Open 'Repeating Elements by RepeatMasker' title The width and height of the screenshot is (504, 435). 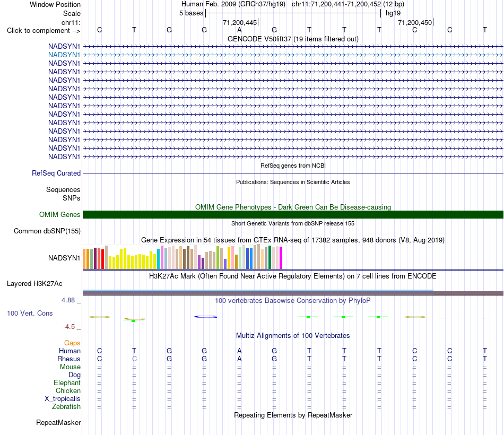pyautogui.click(x=293, y=415)
